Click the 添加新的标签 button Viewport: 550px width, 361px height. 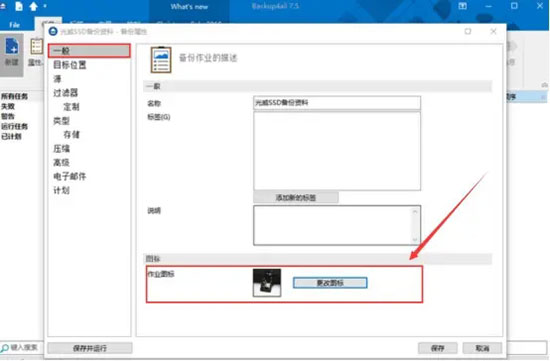click(296, 198)
